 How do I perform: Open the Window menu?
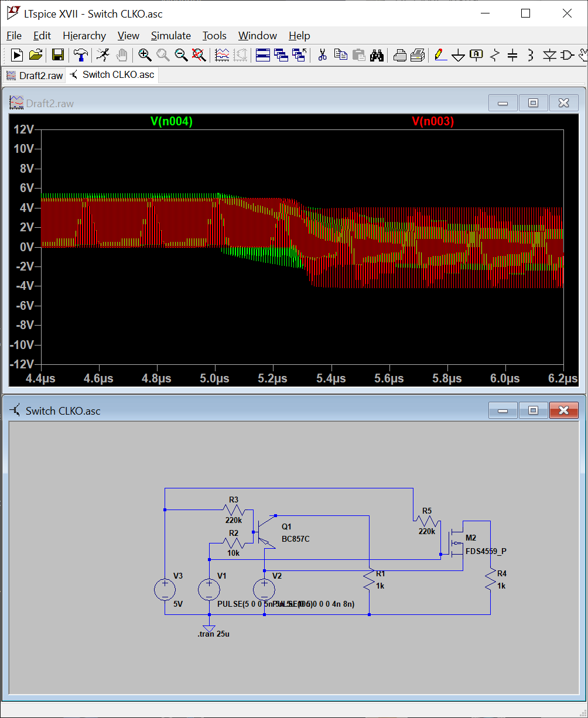[258, 36]
